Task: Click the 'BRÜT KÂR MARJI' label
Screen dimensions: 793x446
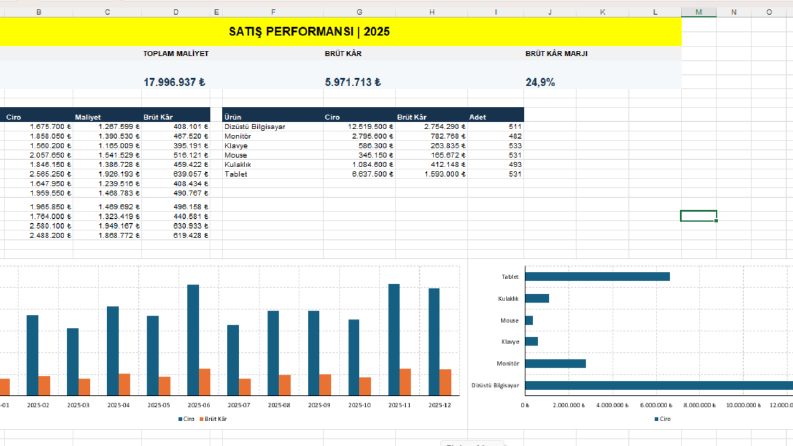Action: coord(556,54)
